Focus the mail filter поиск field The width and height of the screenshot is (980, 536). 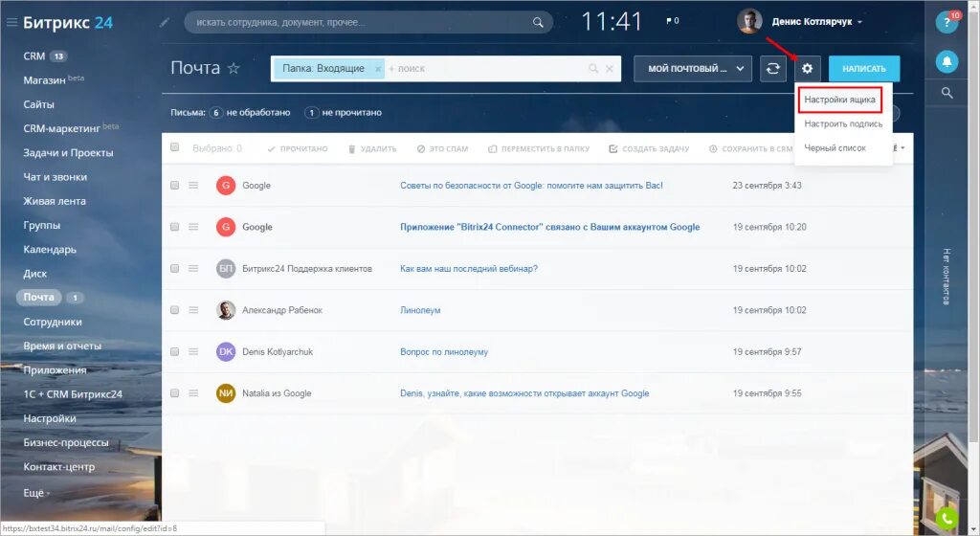point(487,69)
